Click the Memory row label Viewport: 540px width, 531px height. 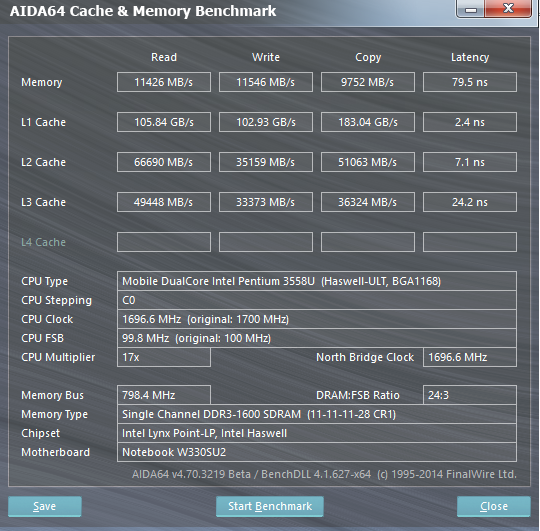point(42,82)
